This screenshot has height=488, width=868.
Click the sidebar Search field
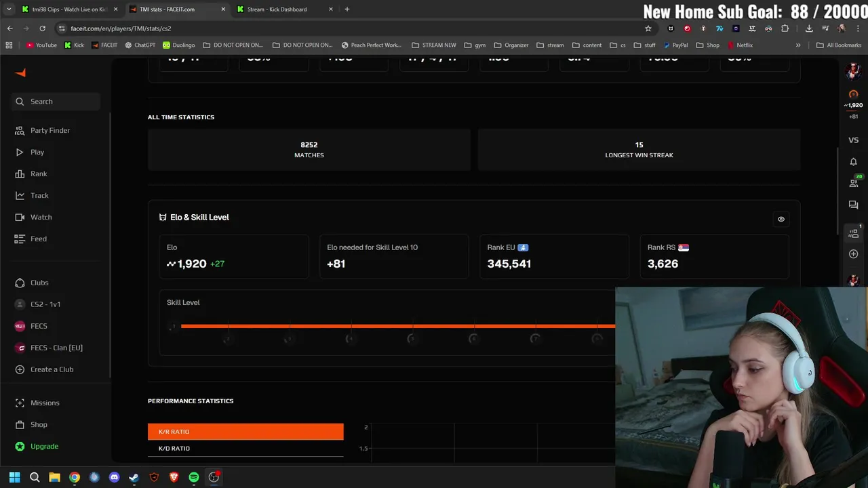coord(56,101)
